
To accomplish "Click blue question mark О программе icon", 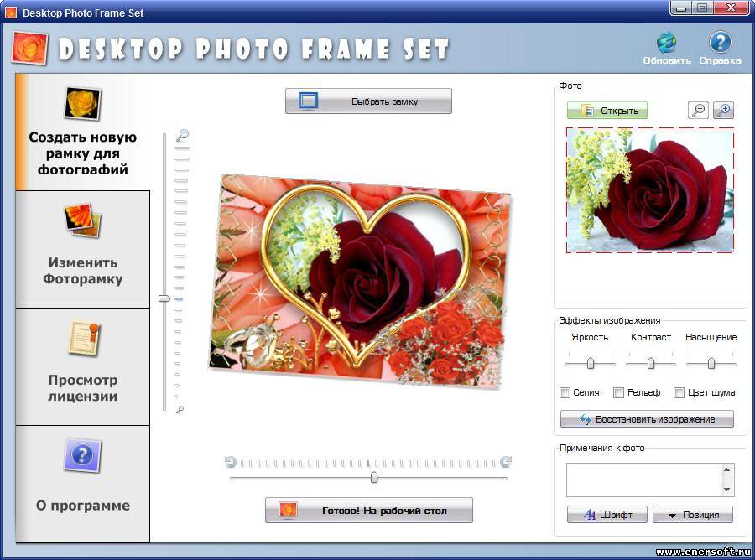I will click(82, 455).
